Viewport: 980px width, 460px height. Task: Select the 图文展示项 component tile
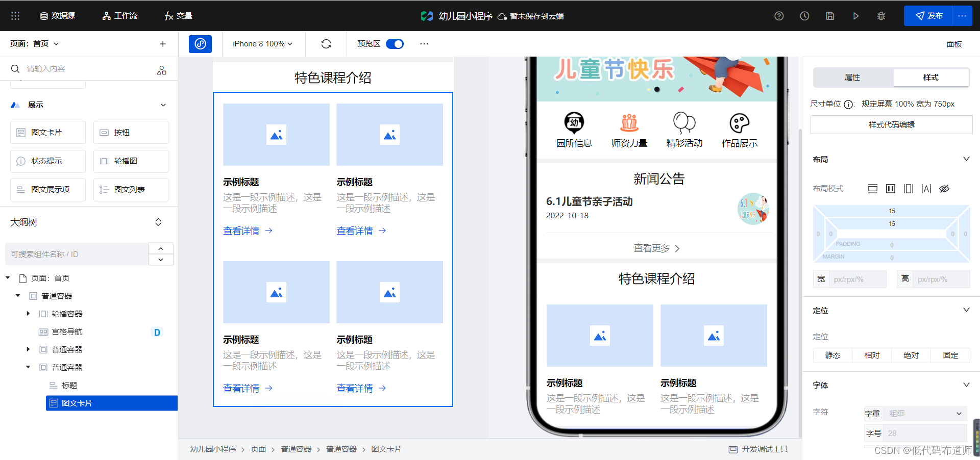48,190
